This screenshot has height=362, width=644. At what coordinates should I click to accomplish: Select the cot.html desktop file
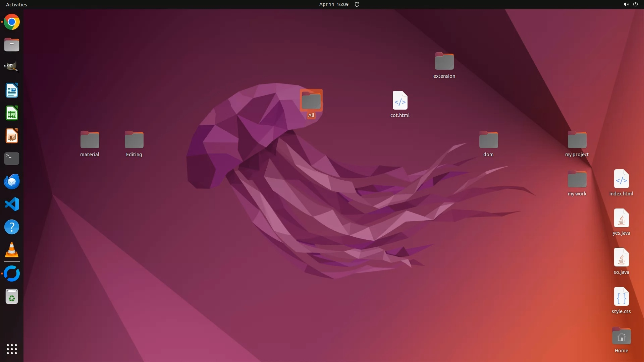[400, 101]
